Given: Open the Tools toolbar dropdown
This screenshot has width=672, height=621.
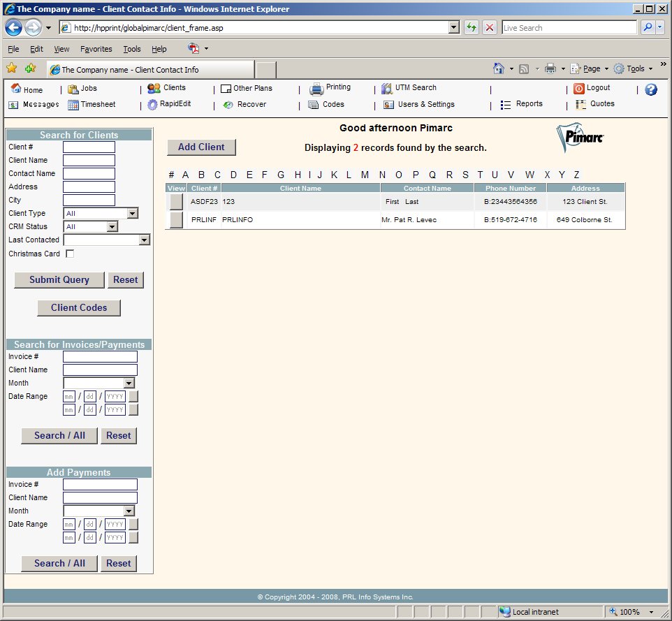Looking at the screenshot, I should coord(650,69).
